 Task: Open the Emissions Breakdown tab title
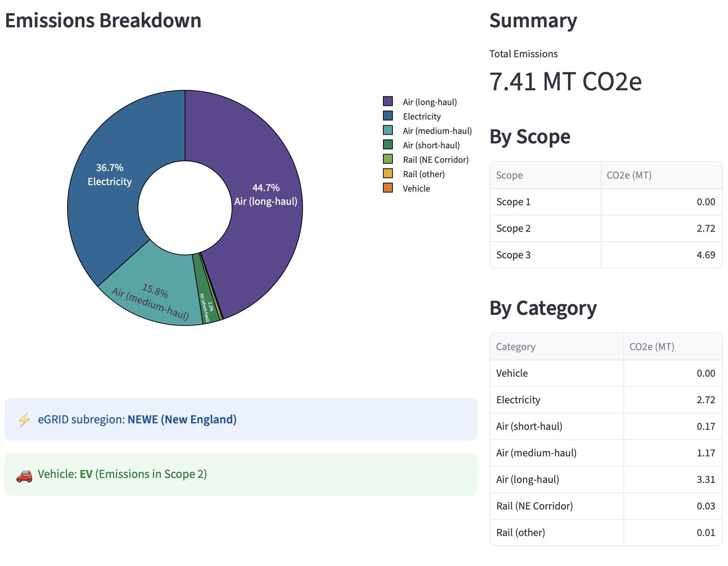point(103,20)
